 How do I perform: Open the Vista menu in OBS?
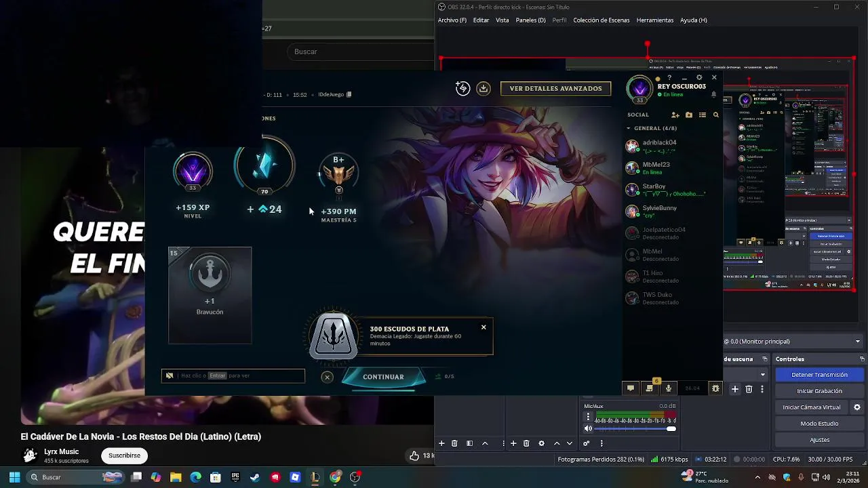(502, 20)
